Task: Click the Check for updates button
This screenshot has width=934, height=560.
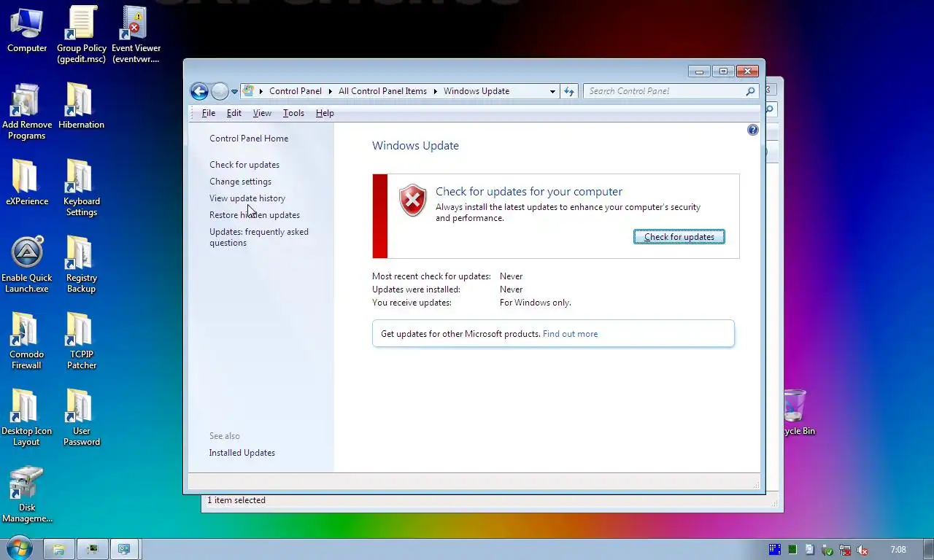Action: coord(679,237)
